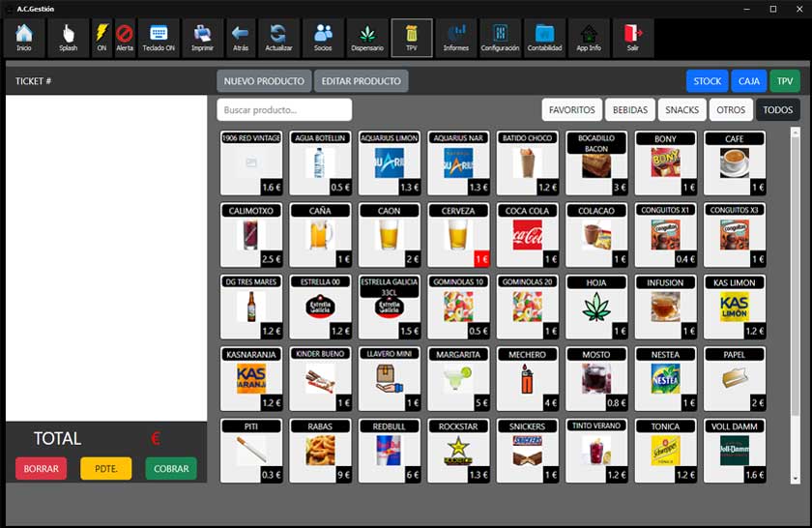Toggle the Teclado ON keyboard button
The width and height of the screenshot is (812, 528).
[159, 38]
